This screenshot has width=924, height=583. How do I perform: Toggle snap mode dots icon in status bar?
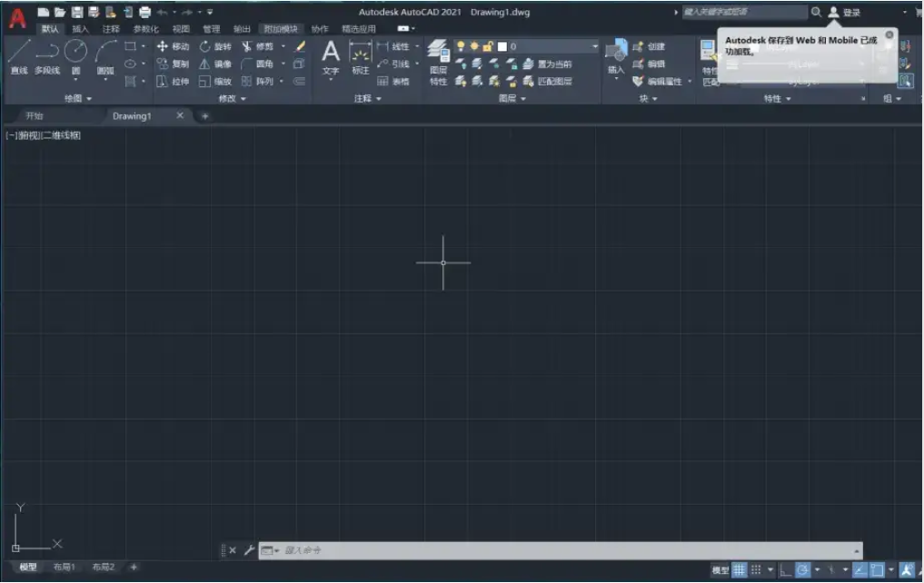click(756, 569)
